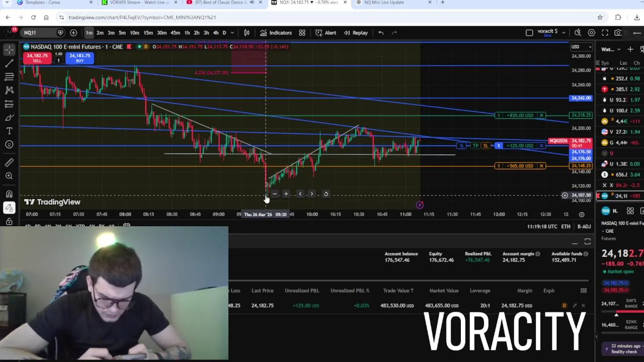
Task: Undo the last chart action
Action: (381, 33)
